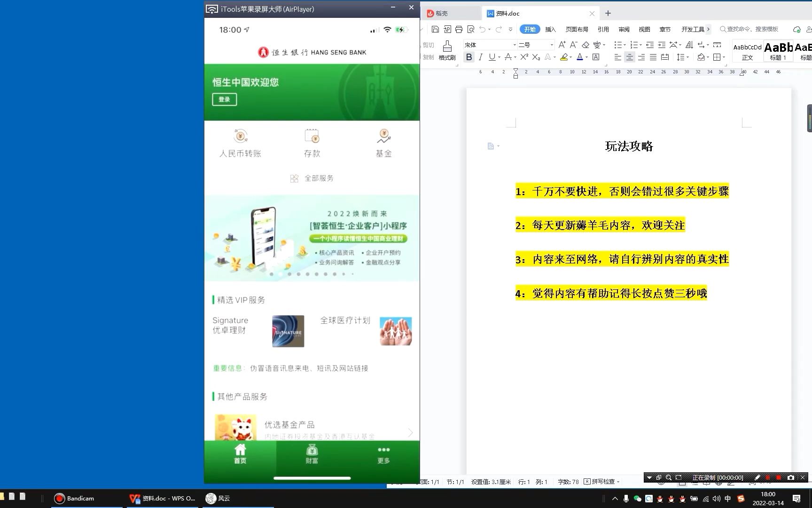Viewport: 812px width, 508px height.
Task: Toggle left alignment in WPS
Action: coord(618,57)
